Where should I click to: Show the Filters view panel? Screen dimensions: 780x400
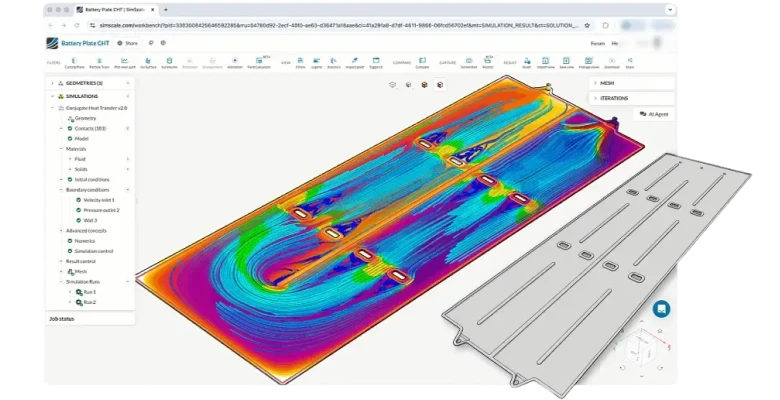[x=300, y=63]
